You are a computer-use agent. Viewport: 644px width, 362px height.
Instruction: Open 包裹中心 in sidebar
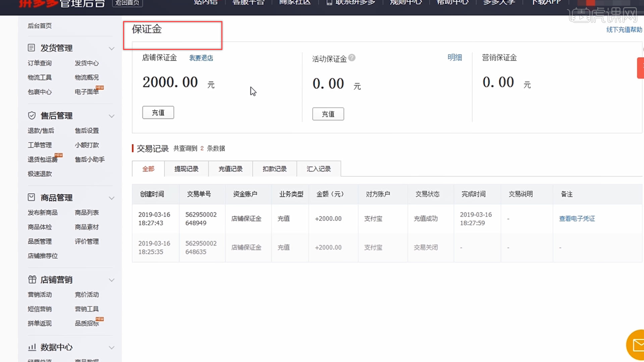40,92
